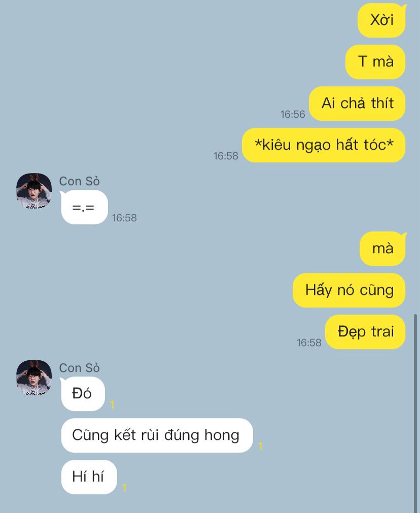
Task: Tap the message bubble T mà
Action: tap(375, 62)
